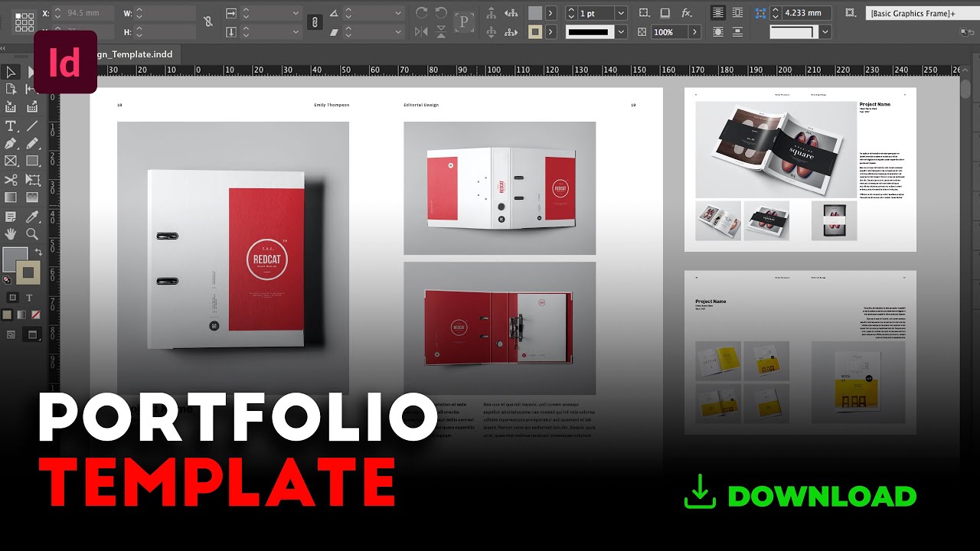980x551 pixels.
Task: Click the control-bar stroke color swatch
Action: (x=535, y=32)
